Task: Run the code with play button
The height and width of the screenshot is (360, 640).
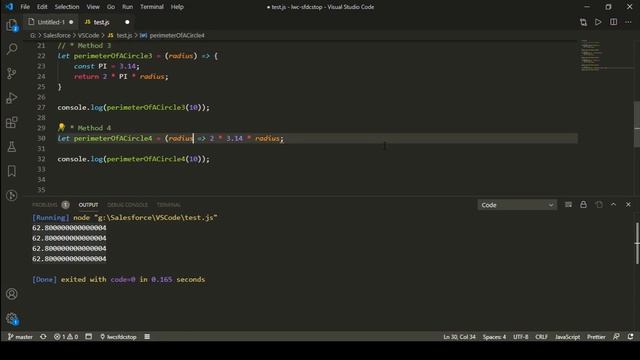Action: pyautogui.click(x=598, y=22)
